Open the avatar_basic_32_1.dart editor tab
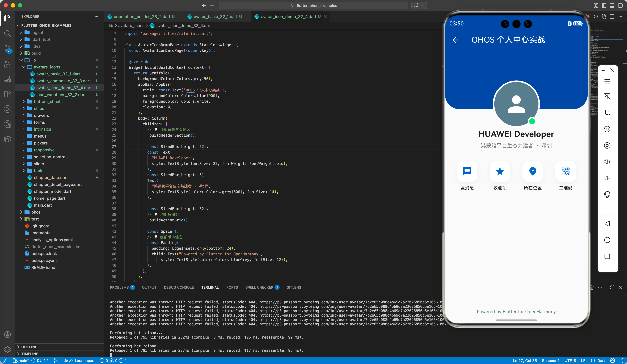Screen dimensions: 627x364 (x=215, y=17)
